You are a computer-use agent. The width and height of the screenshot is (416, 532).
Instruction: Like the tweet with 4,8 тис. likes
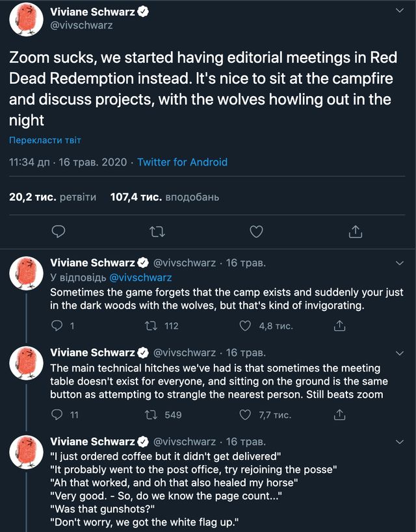coord(246,326)
